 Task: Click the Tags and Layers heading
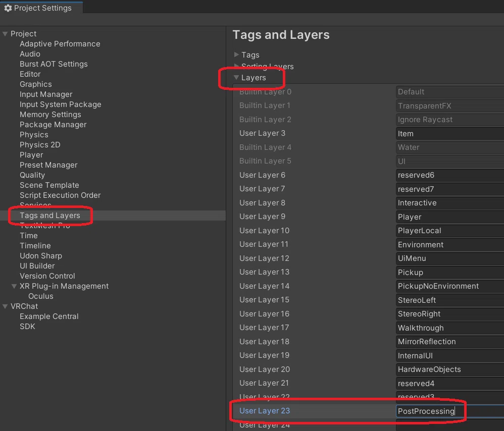pyautogui.click(x=281, y=35)
